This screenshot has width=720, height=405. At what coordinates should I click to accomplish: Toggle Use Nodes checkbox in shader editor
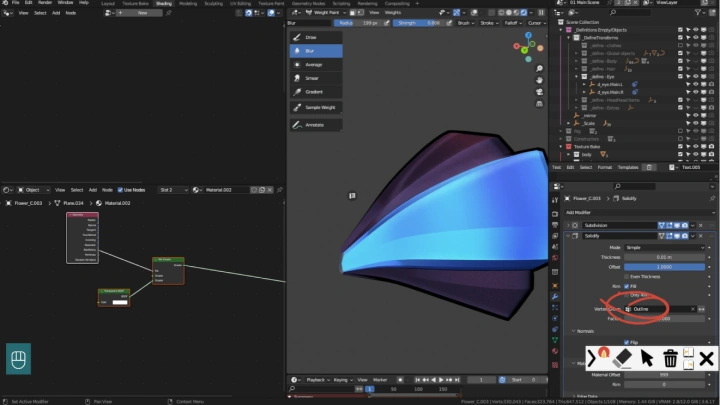[x=121, y=189]
